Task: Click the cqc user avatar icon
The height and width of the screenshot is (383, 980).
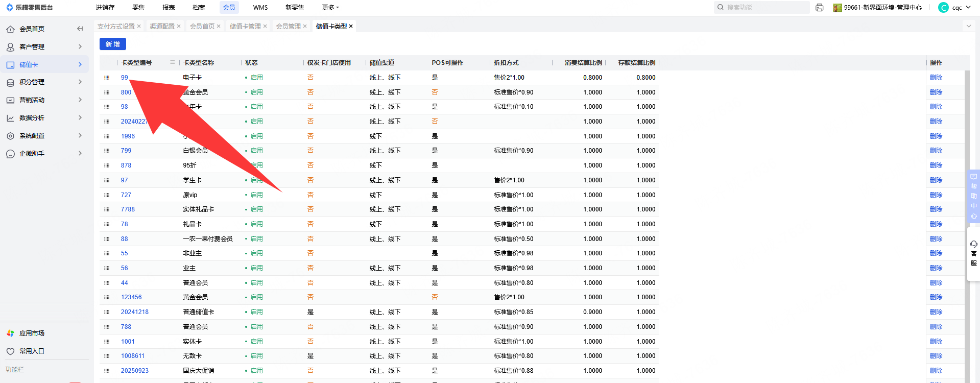Action: 943,8
